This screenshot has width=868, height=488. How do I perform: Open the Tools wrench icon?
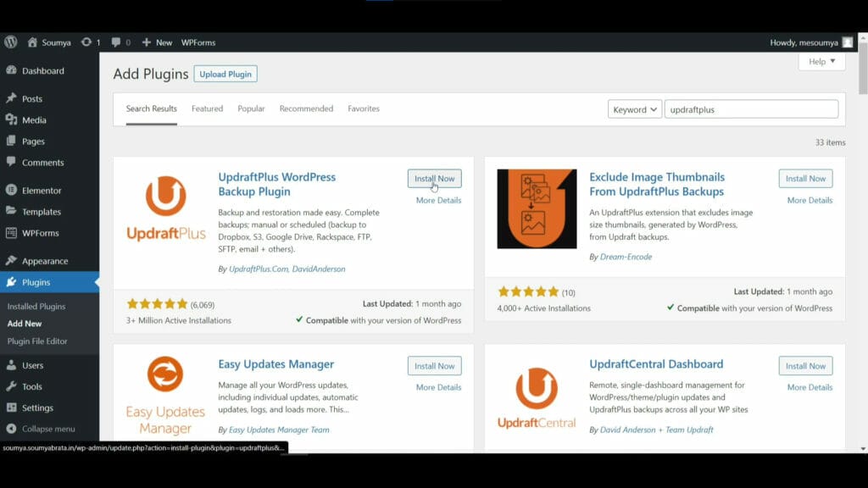coord(11,385)
